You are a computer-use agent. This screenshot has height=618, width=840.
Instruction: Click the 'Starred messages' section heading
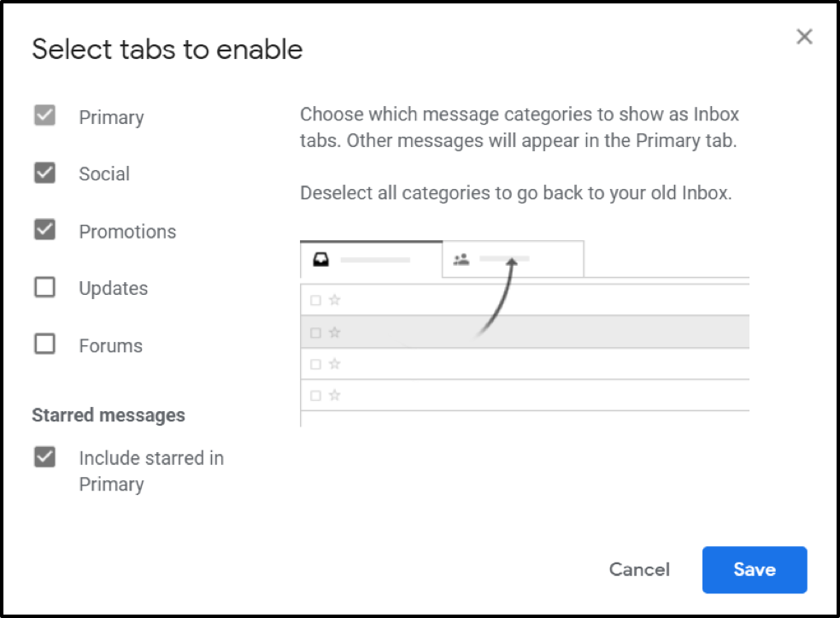pyautogui.click(x=109, y=415)
